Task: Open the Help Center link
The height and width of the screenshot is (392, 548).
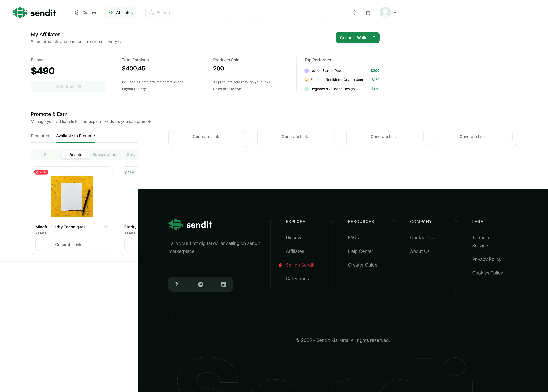Action: (x=361, y=251)
